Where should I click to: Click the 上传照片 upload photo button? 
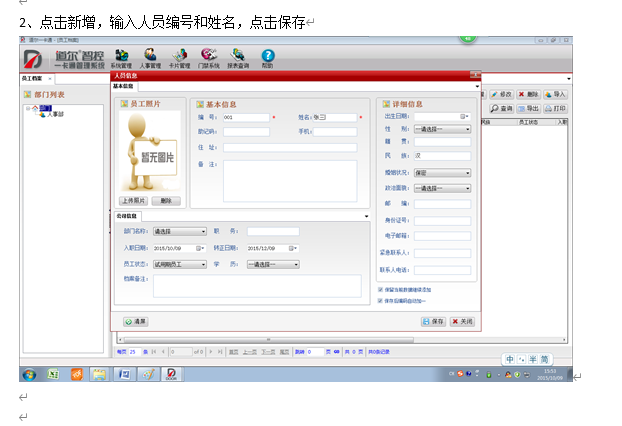[x=134, y=200]
